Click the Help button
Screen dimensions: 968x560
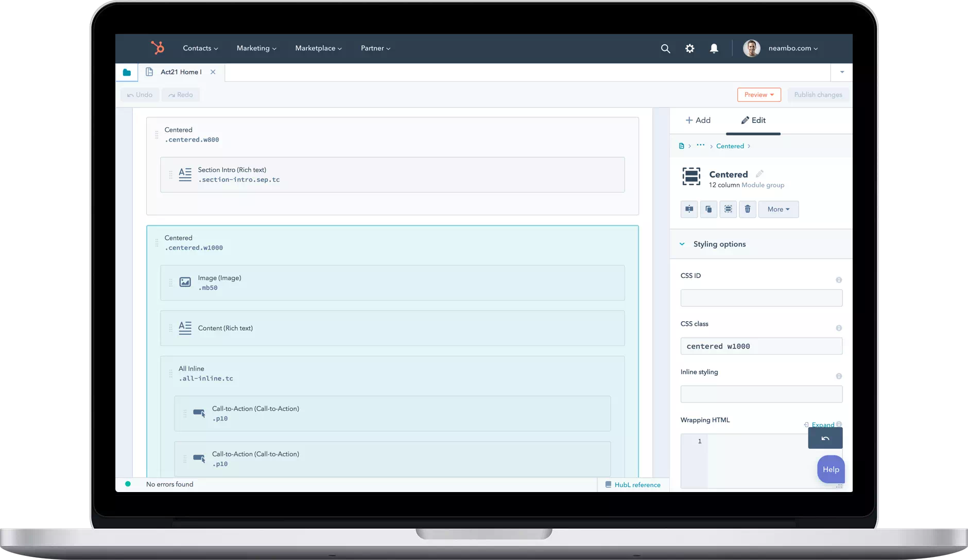point(831,469)
